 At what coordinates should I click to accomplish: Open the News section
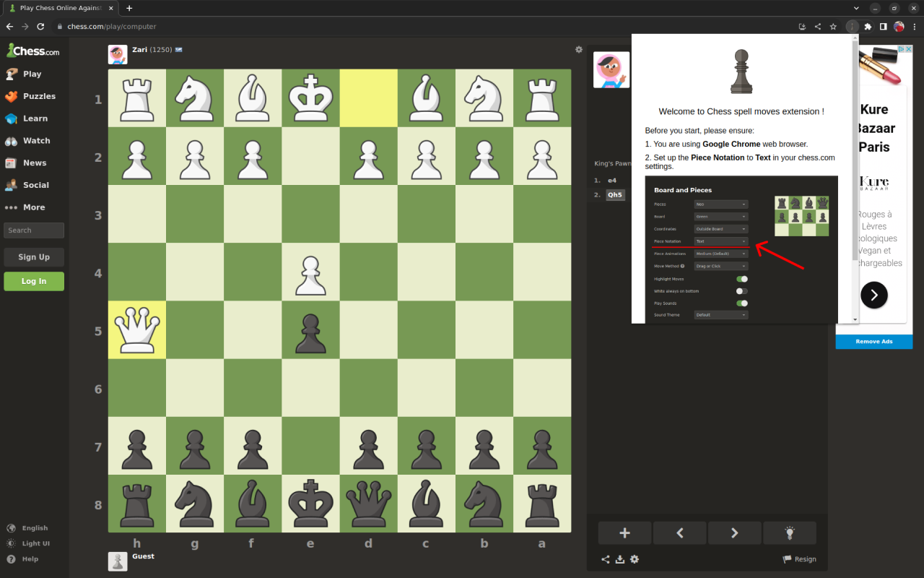click(x=12, y=163)
